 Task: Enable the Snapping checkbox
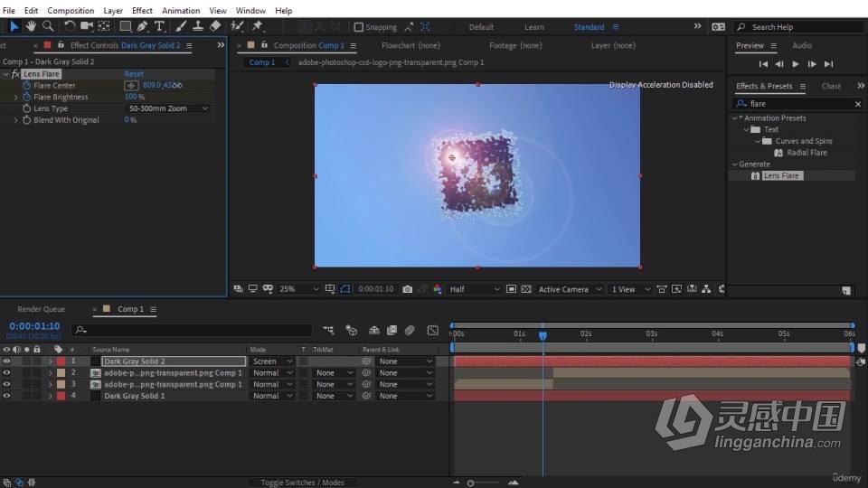click(358, 26)
